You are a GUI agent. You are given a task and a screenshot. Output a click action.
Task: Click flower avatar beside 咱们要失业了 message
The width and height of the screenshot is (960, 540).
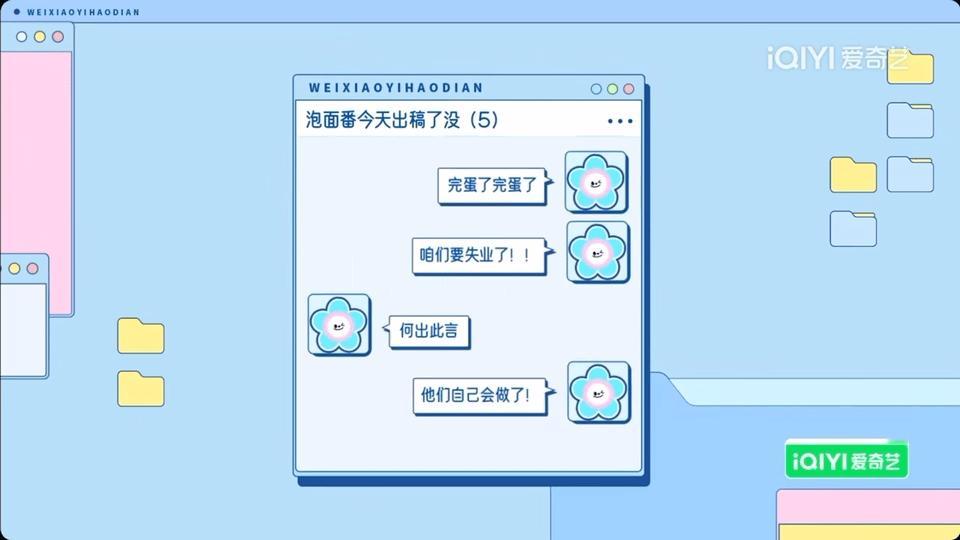coord(598,252)
